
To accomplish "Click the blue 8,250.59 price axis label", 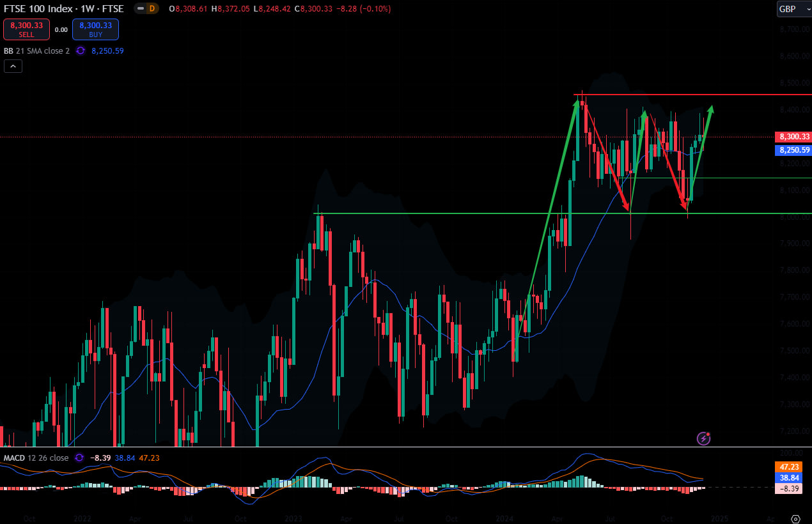I will pyautogui.click(x=793, y=150).
